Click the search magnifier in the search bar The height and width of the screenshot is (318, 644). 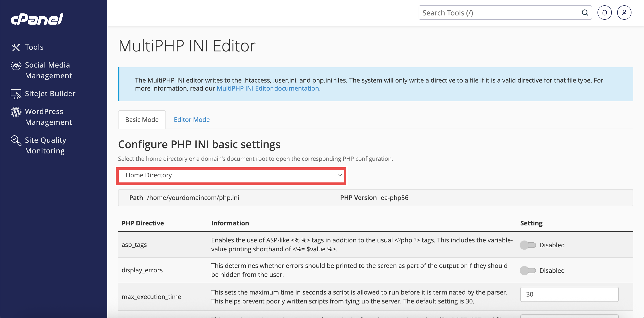[x=585, y=13]
